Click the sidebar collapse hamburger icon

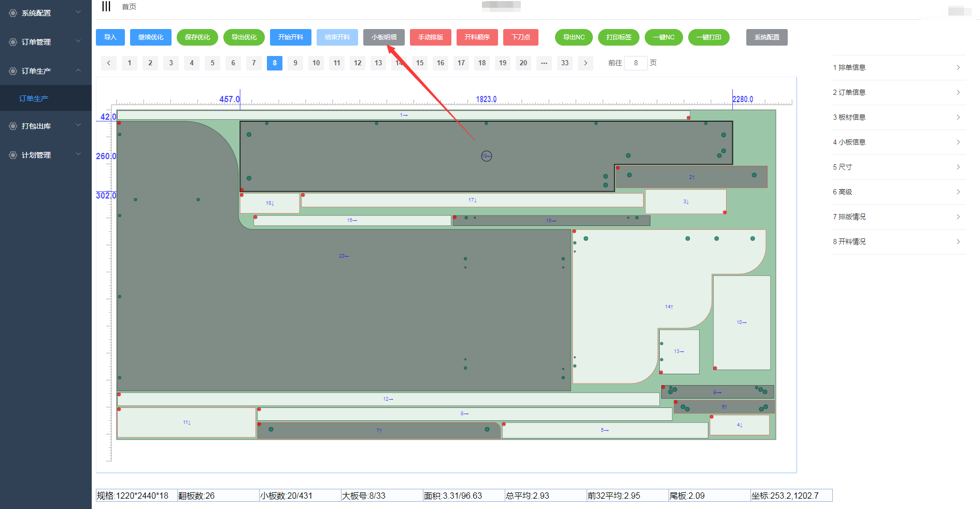pyautogui.click(x=106, y=7)
